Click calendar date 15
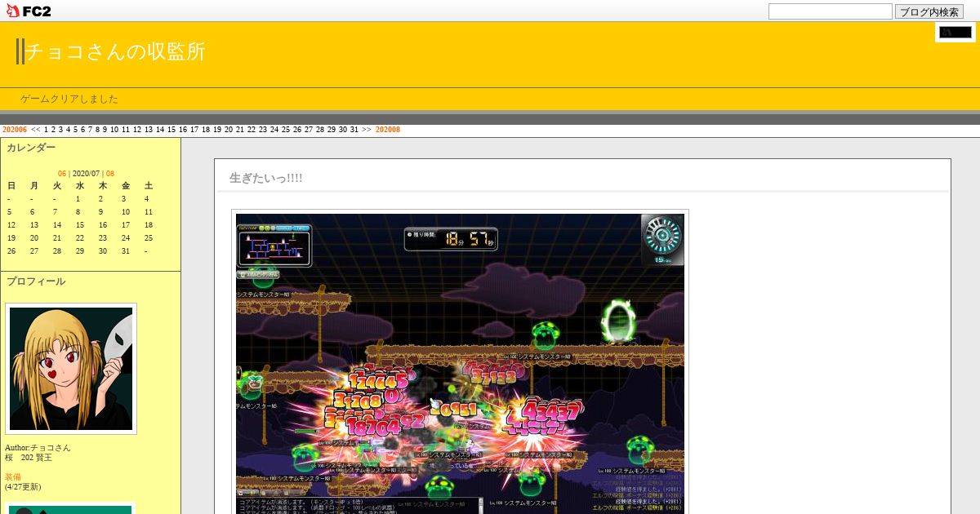This screenshot has width=980, height=514. [x=80, y=225]
